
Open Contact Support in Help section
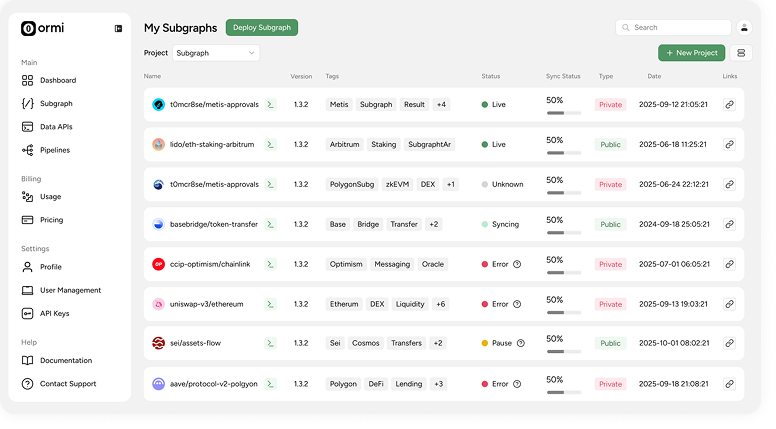click(59, 383)
